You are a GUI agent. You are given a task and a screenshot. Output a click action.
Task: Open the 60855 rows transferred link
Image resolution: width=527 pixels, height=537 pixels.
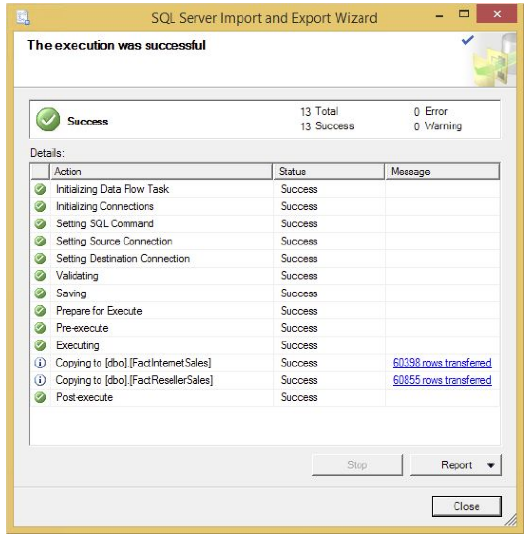coord(442,380)
